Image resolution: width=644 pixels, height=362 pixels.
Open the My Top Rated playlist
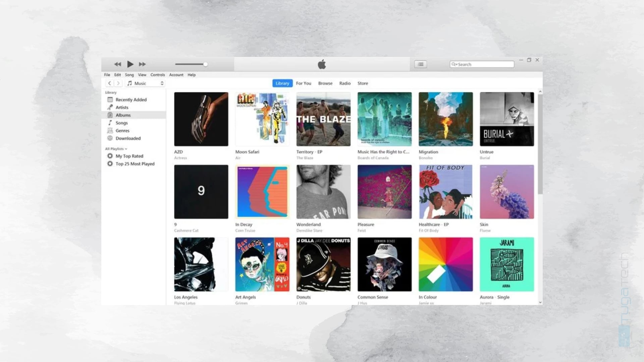(x=133, y=156)
